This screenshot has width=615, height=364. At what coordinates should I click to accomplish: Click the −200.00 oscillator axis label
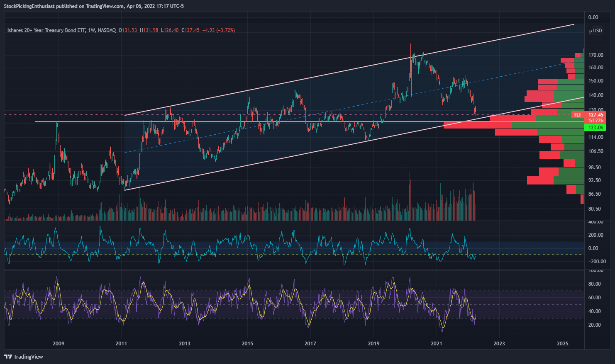[x=597, y=262]
